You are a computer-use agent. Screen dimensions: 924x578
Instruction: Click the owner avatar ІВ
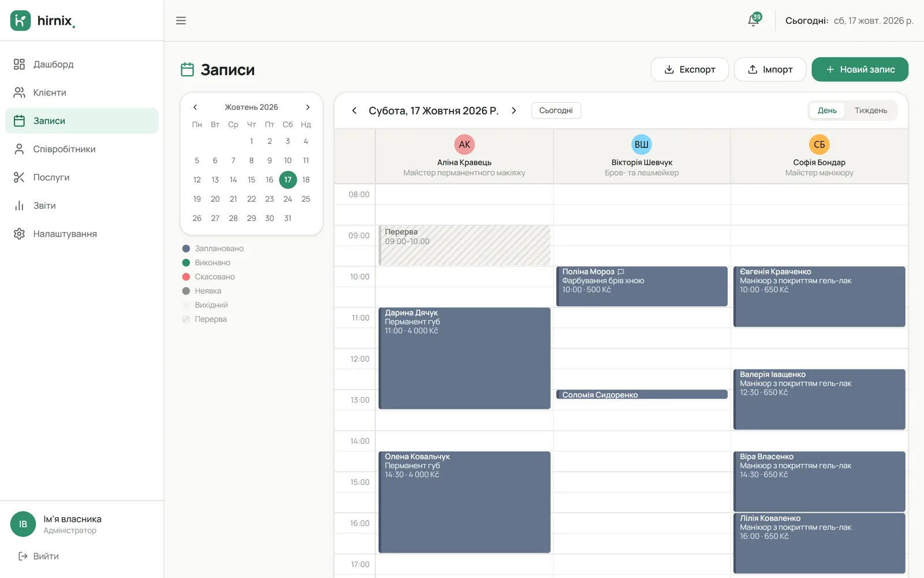click(x=23, y=524)
